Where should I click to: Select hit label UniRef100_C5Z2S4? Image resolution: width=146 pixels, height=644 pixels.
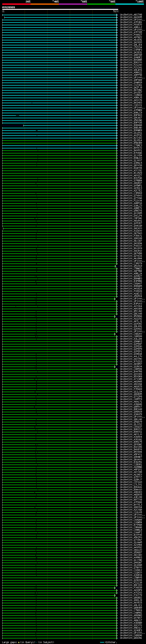131,48
